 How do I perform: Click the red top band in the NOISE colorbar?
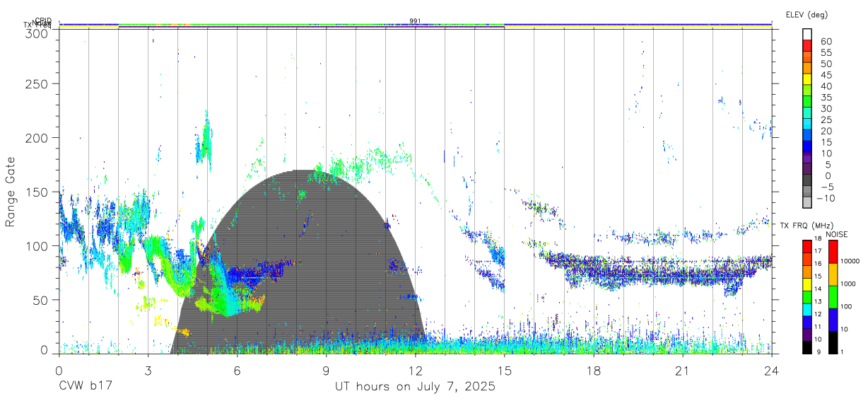point(833,251)
